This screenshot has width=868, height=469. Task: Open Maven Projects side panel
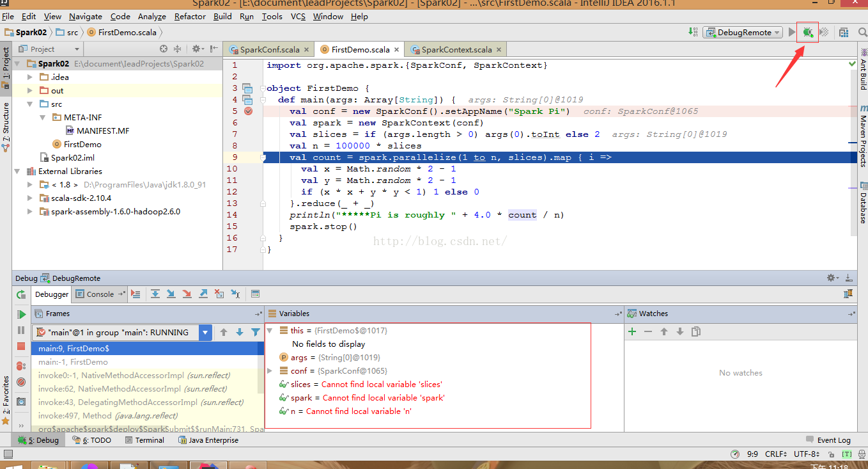pos(862,136)
